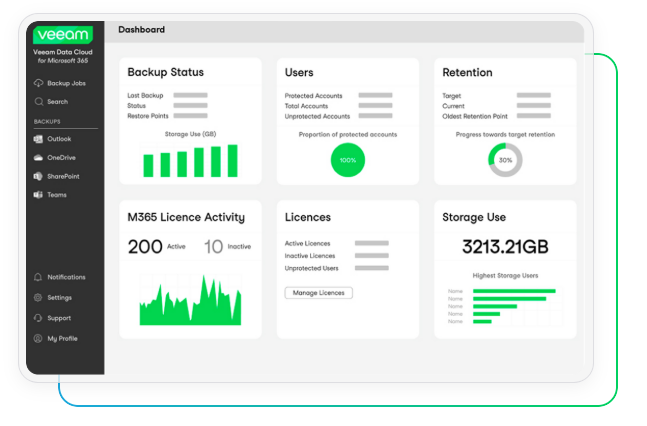The width and height of the screenshot is (647, 426).
Task: Click Veeam Data Cloud product name
Action: (63, 52)
